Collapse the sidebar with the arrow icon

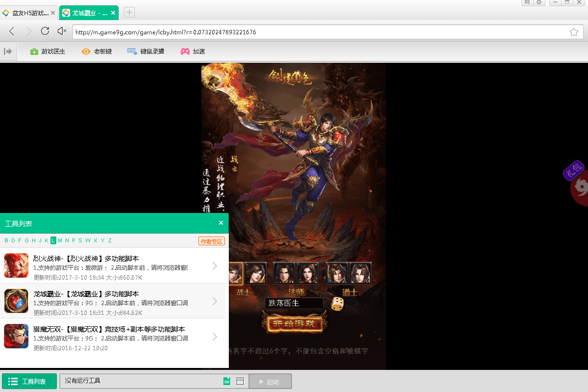8,52
